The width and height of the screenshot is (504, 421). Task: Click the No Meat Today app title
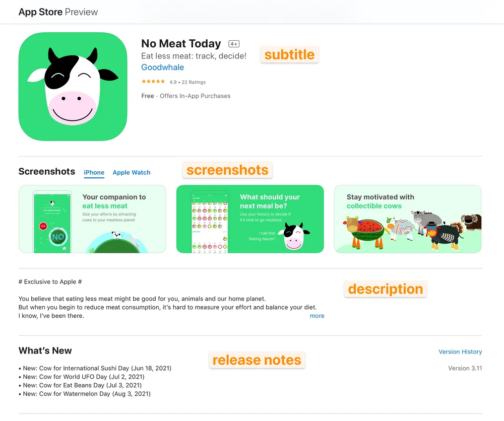[181, 44]
